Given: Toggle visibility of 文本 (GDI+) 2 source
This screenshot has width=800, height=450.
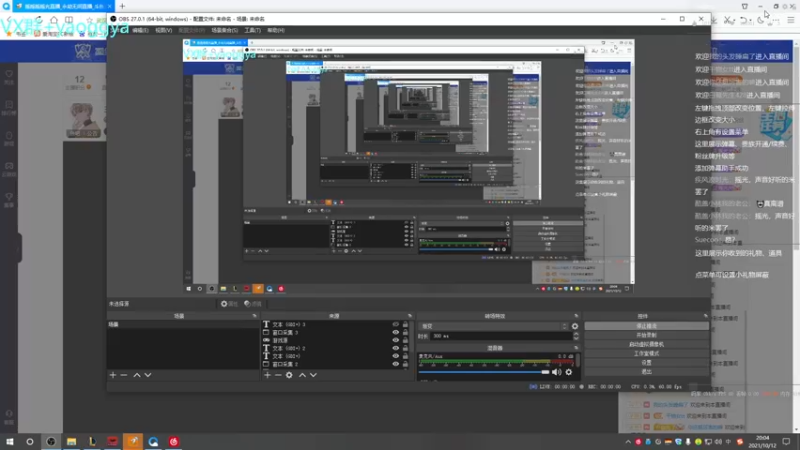Looking at the screenshot, I should click(x=395, y=348).
